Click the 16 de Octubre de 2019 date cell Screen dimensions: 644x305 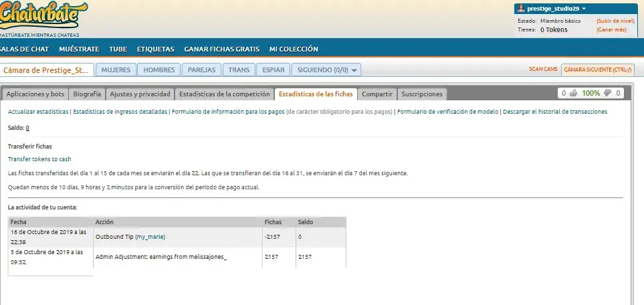(x=51, y=237)
